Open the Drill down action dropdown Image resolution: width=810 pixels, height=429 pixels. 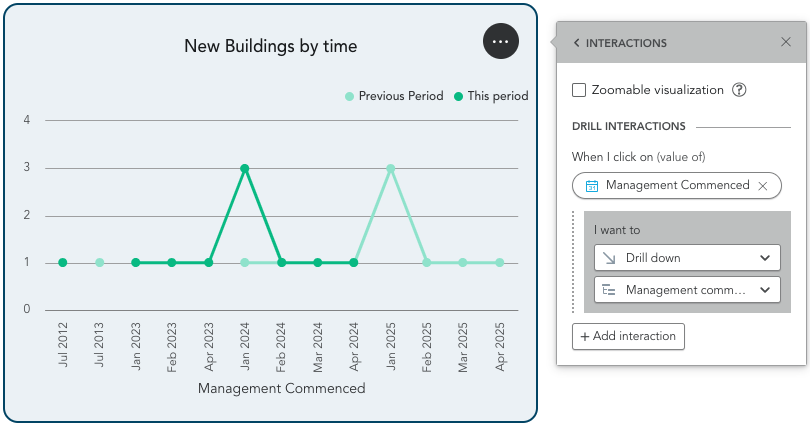pyautogui.click(x=687, y=258)
